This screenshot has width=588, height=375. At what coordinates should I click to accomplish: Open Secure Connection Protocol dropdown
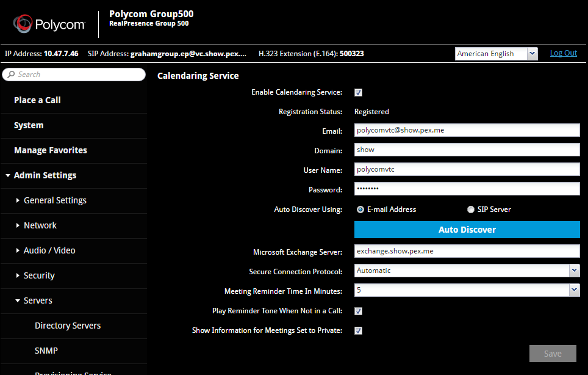coord(467,271)
